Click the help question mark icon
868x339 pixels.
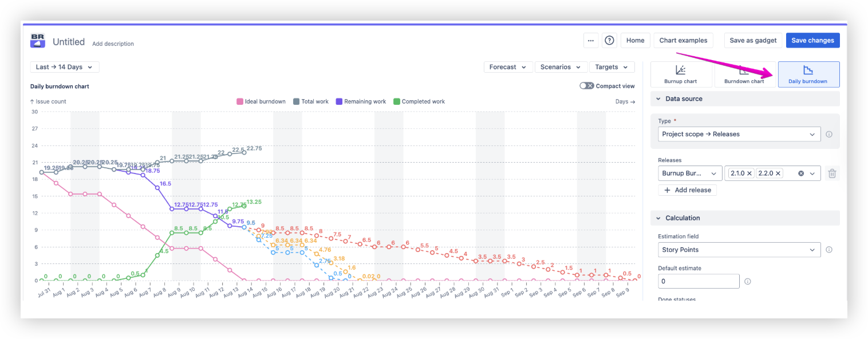pyautogui.click(x=610, y=41)
